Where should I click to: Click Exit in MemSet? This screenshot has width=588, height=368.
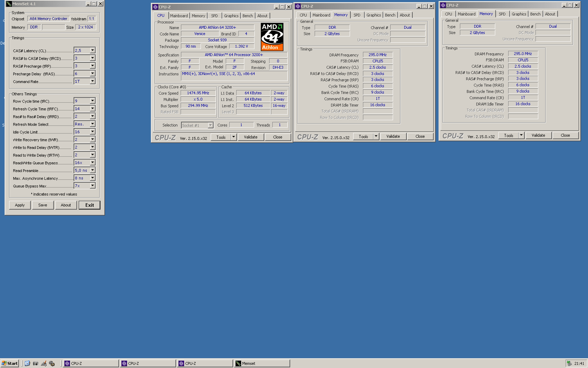[90, 205]
